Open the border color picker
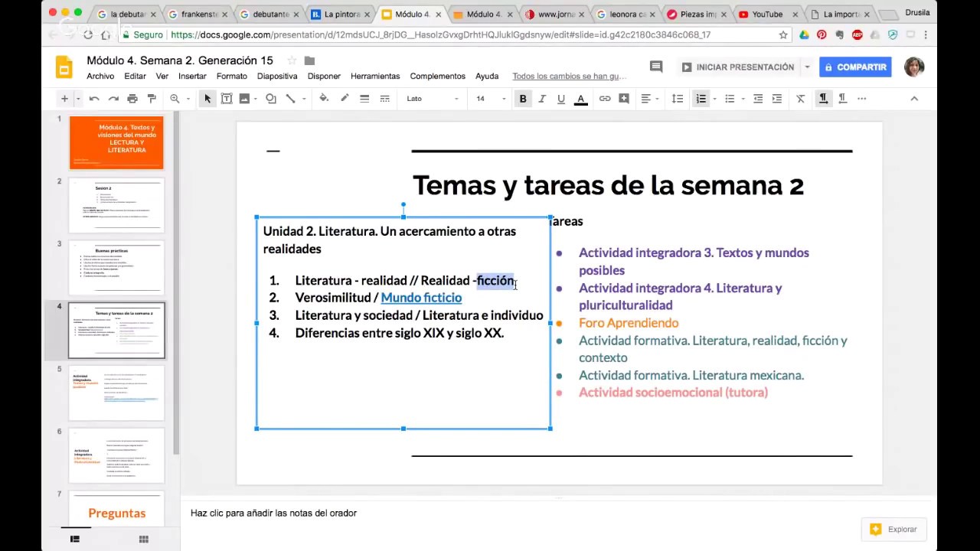Image resolution: width=980 pixels, height=551 pixels. [345, 99]
